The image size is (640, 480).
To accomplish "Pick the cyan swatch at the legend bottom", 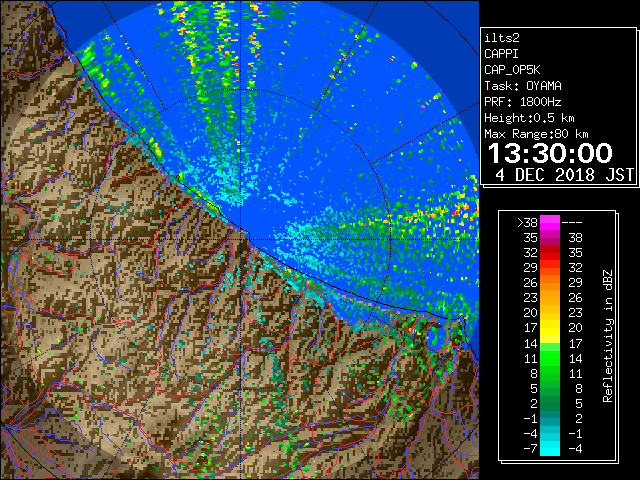I will [x=550, y=448].
